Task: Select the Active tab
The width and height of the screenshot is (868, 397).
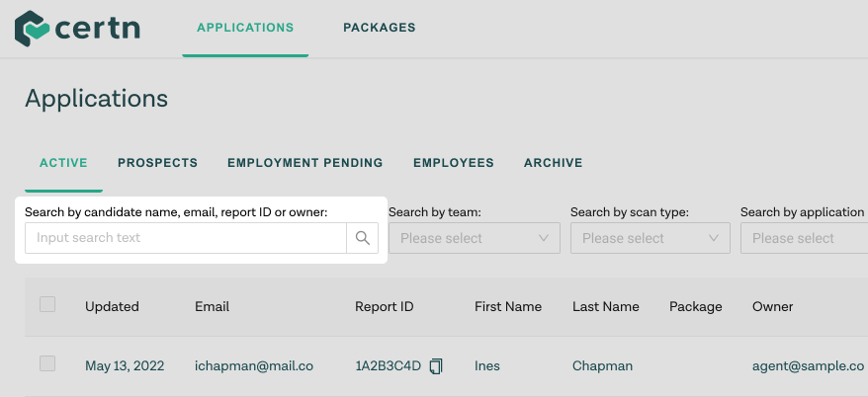Action: pos(63,163)
